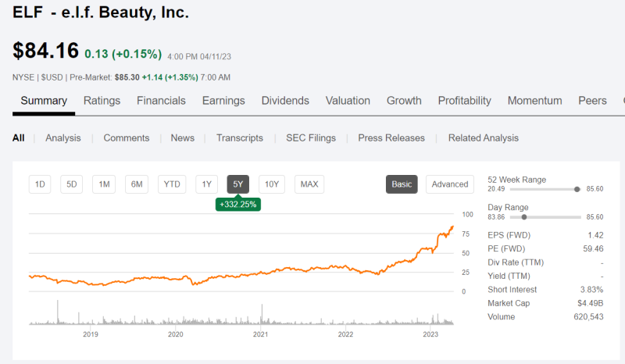625x364 pixels.
Task: Open the Peers tab
Action: point(592,101)
